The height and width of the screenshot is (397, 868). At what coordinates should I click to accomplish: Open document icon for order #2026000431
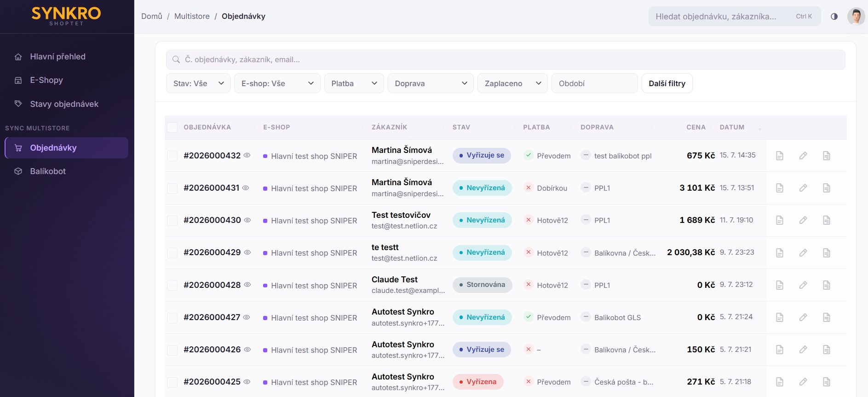pos(780,188)
